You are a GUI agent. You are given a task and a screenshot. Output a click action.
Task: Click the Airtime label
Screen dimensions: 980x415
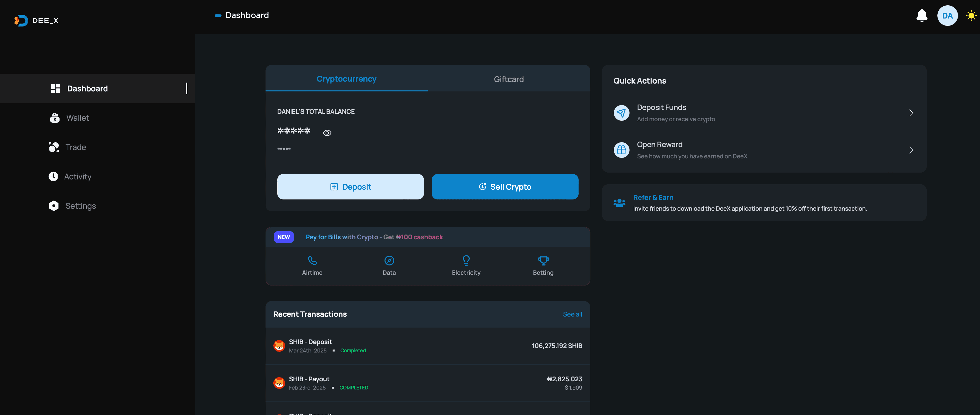[312, 273]
